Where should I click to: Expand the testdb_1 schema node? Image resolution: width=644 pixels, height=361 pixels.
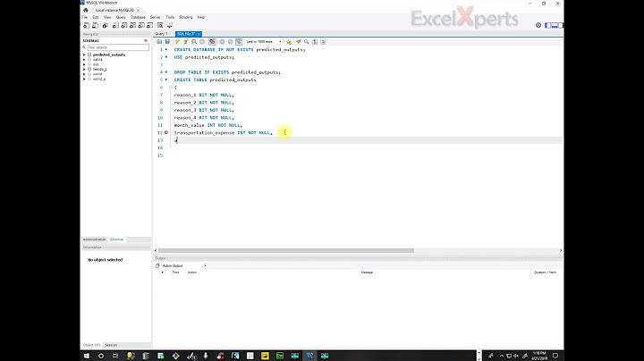(84, 70)
